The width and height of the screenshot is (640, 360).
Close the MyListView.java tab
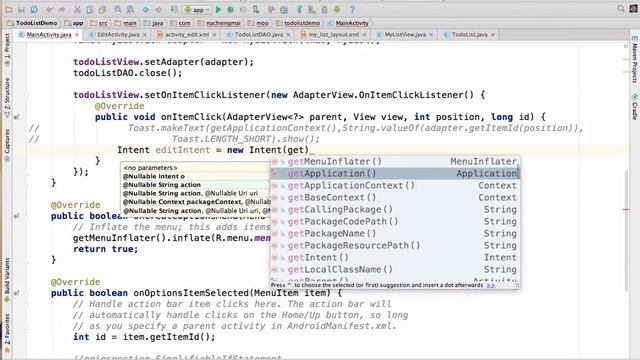click(x=431, y=35)
